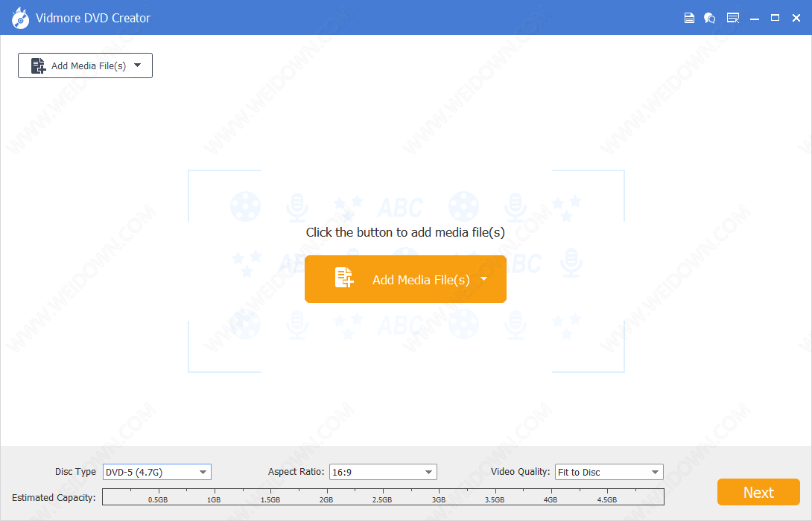This screenshot has width=812, height=521.
Task: Open the feedback chat bubble icon
Action: 709,18
